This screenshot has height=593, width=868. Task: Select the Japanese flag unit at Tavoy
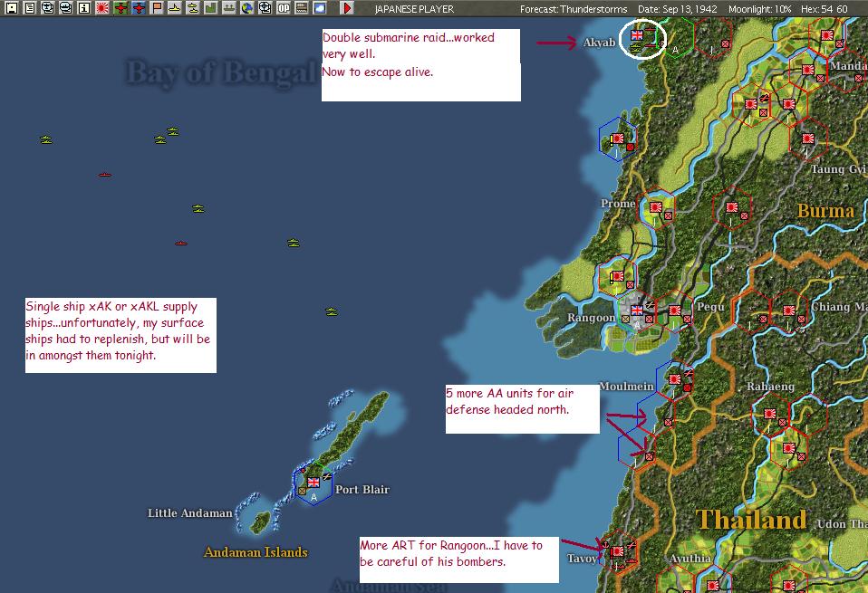[618, 551]
